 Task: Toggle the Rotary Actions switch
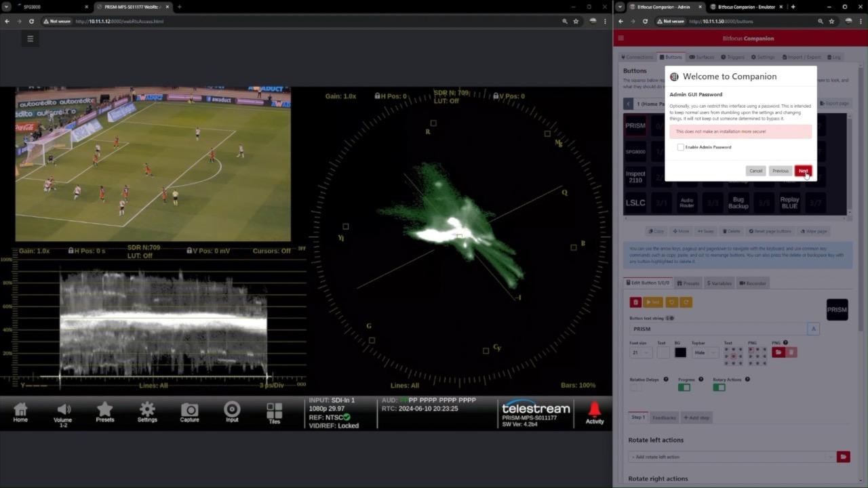[x=719, y=388]
